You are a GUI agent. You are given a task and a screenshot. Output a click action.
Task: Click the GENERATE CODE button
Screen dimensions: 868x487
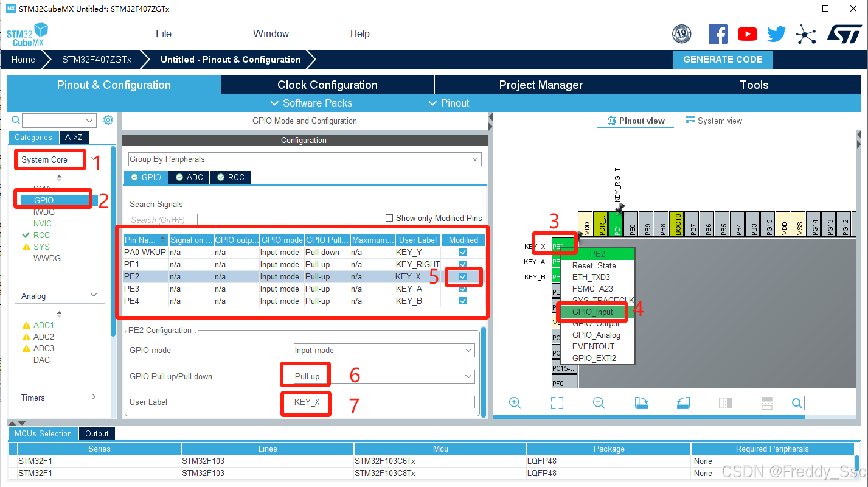(x=723, y=60)
